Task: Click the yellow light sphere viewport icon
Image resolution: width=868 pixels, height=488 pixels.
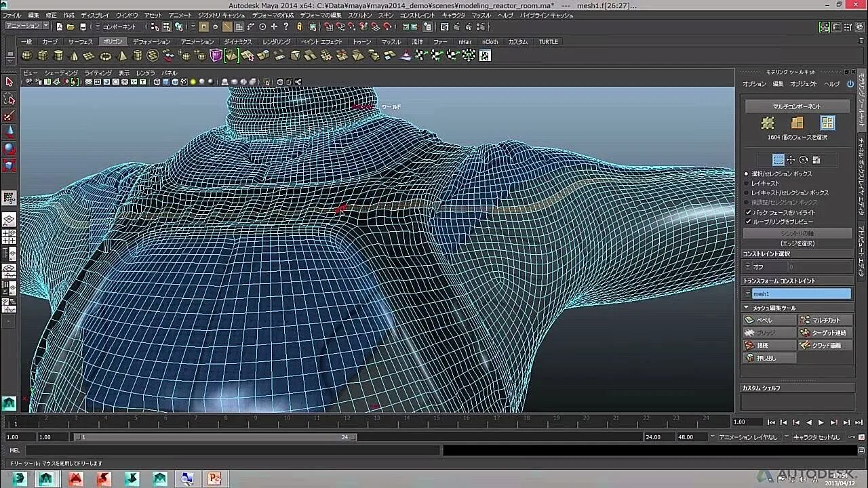Action: pos(193,82)
